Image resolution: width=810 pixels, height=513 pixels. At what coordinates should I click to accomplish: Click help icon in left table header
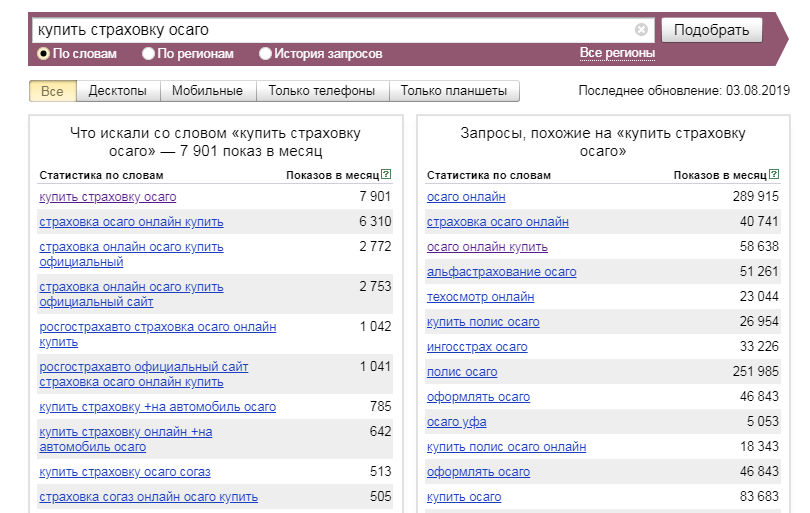coord(386,175)
